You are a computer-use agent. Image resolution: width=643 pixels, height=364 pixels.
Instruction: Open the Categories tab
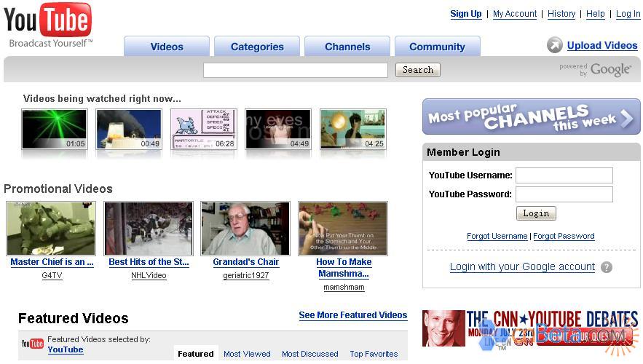tap(257, 47)
